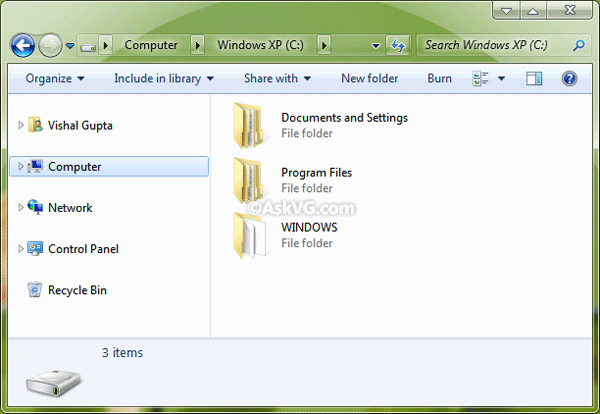Viewport: 600px width, 414px height.
Task: Create a New folder
Action: click(370, 78)
